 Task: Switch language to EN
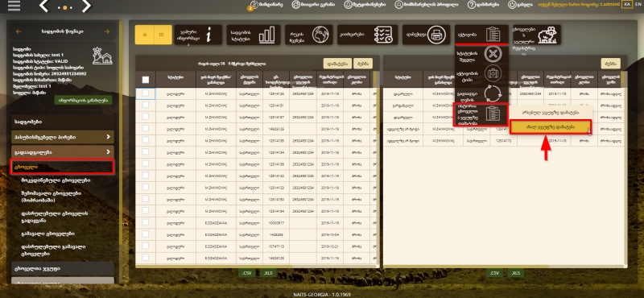pos(638,4)
